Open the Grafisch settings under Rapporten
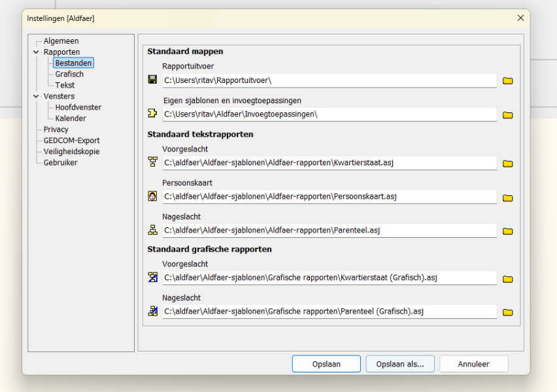 [69, 74]
